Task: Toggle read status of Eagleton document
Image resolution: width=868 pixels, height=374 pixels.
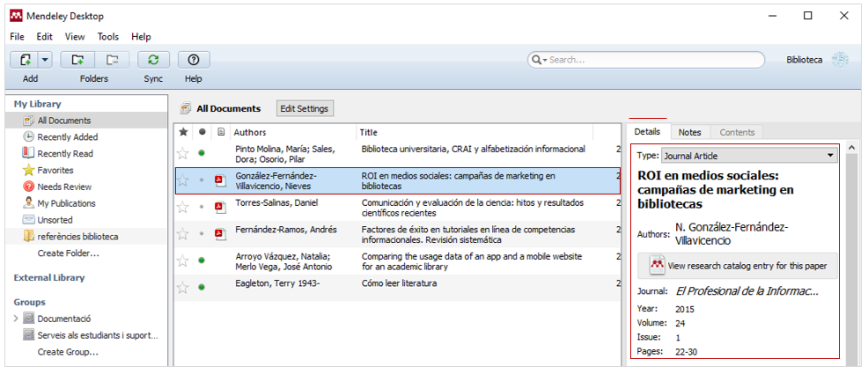Action: pyautogui.click(x=202, y=287)
